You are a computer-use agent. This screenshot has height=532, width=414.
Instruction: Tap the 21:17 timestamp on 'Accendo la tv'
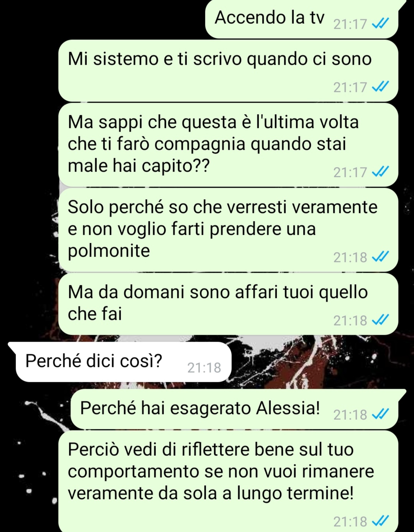click(x=350, y=25)
